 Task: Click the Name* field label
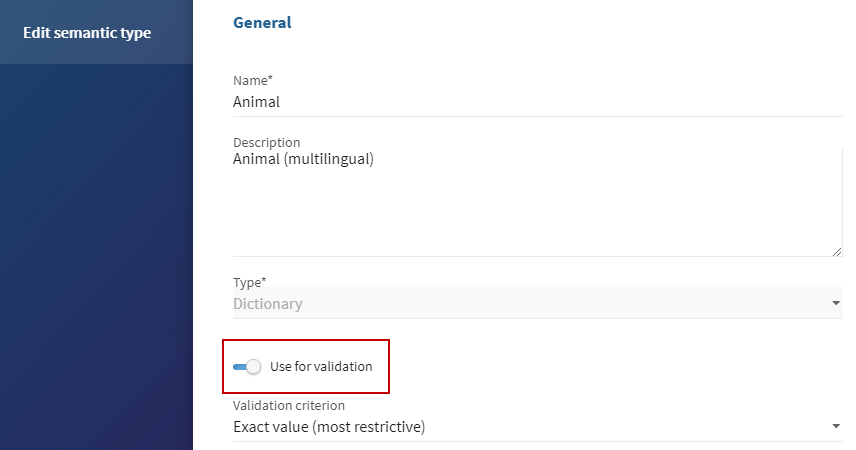(x=252, y=80)
